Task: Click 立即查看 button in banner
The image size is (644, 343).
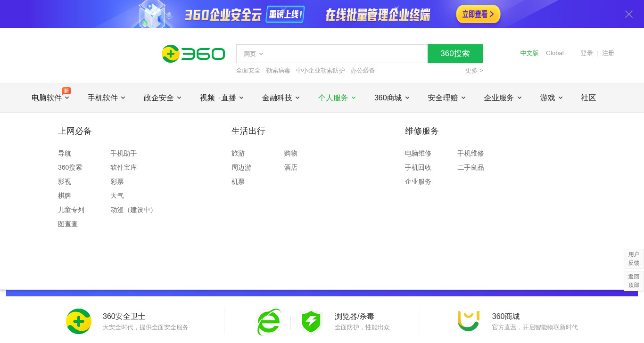Action: (478, 14)
